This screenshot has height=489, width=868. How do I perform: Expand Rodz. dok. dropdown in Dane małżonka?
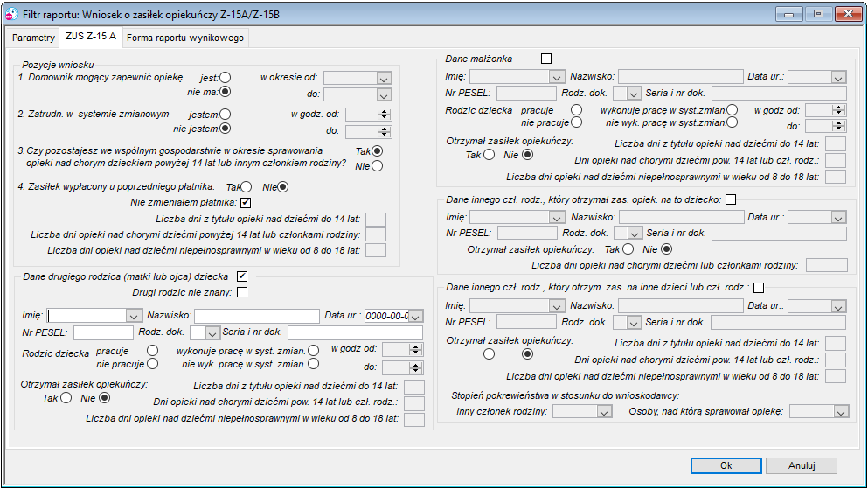coord(634,93)
